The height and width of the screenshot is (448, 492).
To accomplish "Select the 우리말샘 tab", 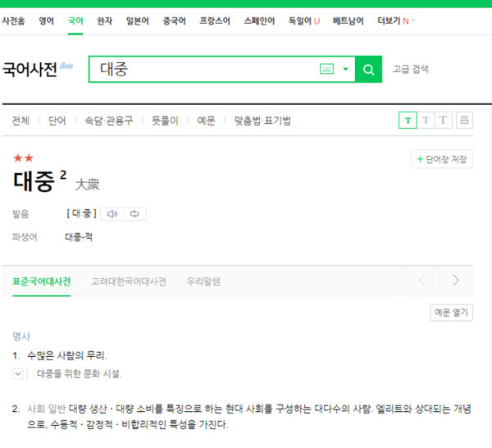I will tap(203, 281).
